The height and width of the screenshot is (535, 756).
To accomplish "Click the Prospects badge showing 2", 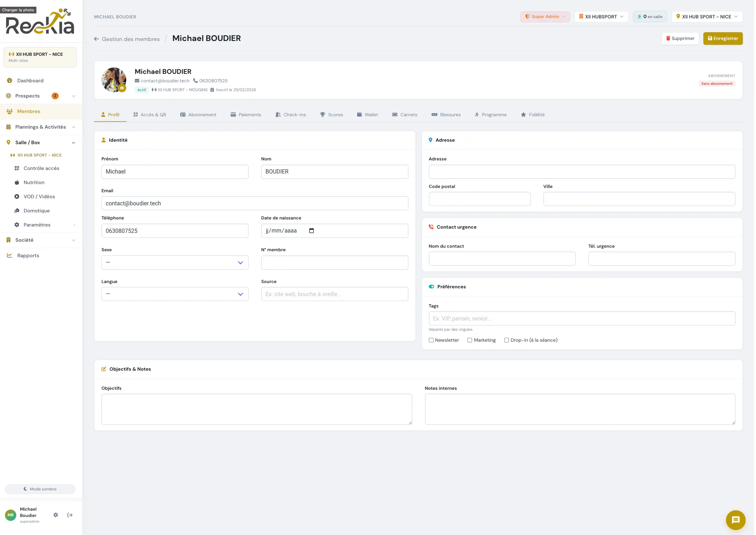I will (55, 96).
